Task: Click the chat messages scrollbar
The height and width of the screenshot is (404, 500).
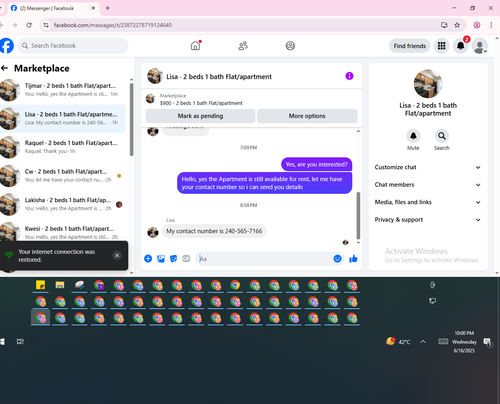Action: [x=358, y=215]
